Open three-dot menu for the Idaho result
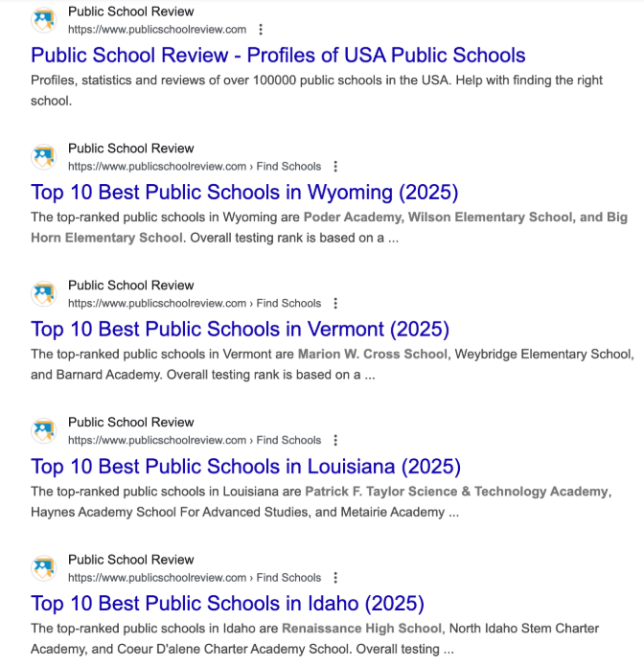The height and width of the screenshot is (666, 644). point(335,578)
